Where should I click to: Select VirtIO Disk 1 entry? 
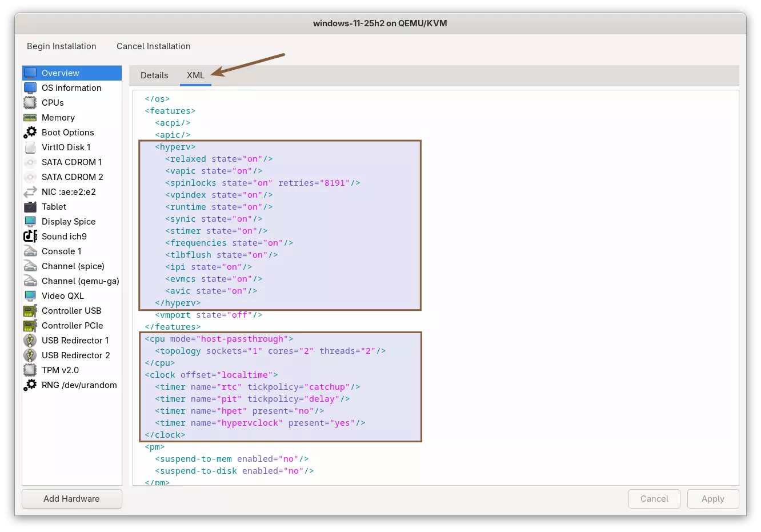66,147
